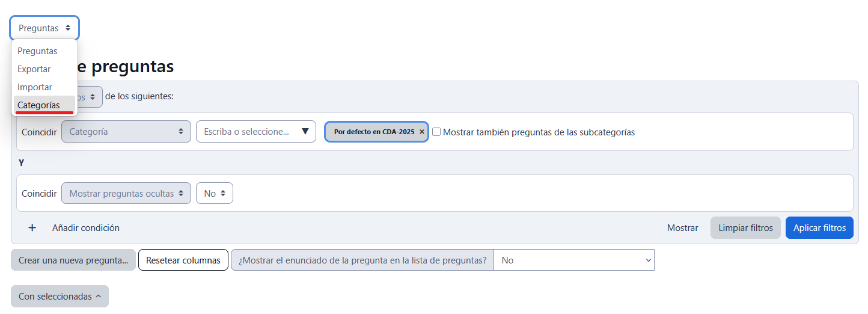Enable showing questions from subcategories
Viewport: 868px width, 314px height.
(x=436, y=132)
